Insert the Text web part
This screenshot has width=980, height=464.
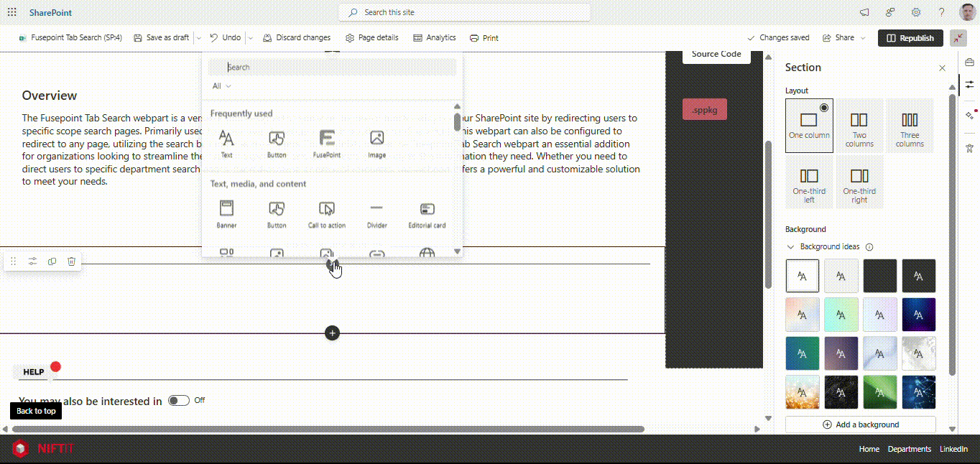(x=226, y=144)
